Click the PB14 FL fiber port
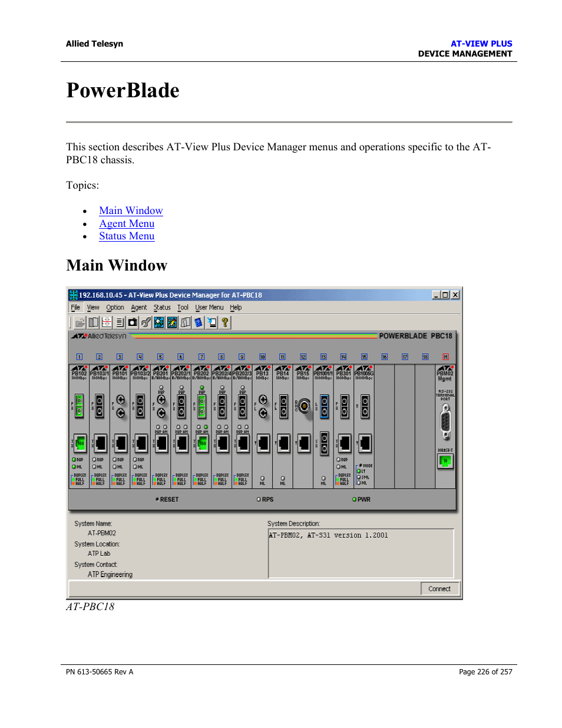Viewport: 562px width, 728px height. pos(283,407)
